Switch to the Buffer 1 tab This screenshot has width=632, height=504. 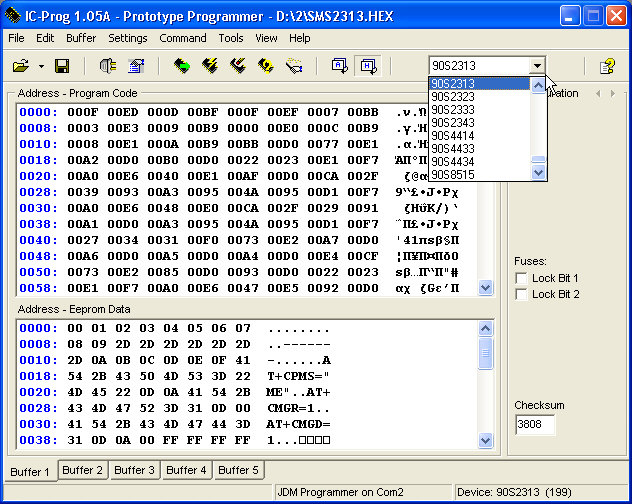click(x=30, y=471)
